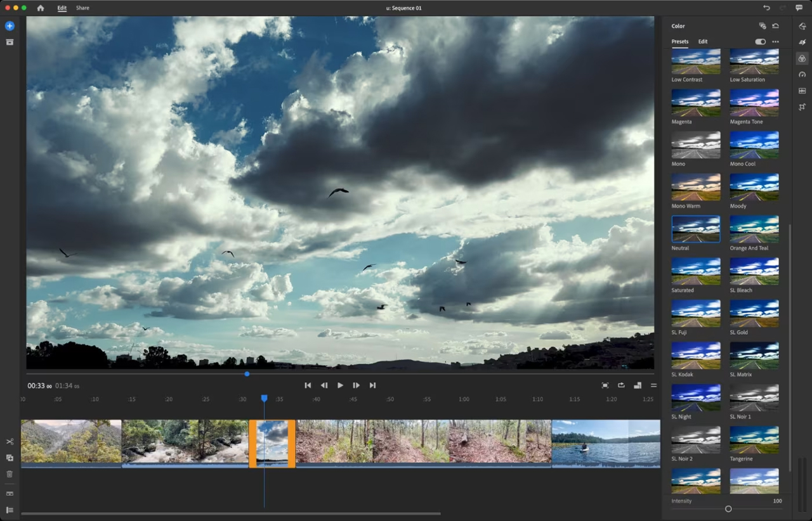This screenshot has height=521, width=812.
Task: Click the reset color undo-arrow icon
Action: click(x=775, y=26)
